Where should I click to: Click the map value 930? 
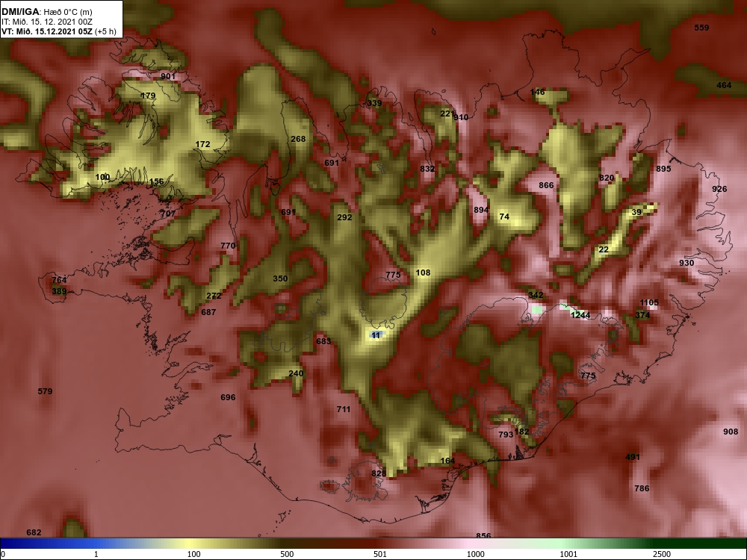click(686, 263)
